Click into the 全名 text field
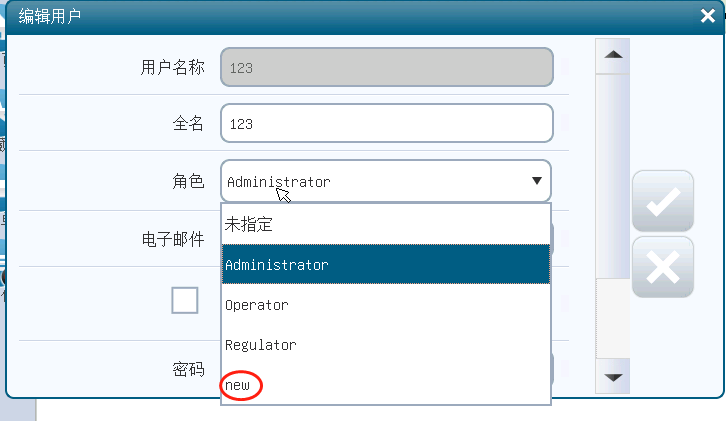This screenshot has width=726, height=421. point(386,124)
